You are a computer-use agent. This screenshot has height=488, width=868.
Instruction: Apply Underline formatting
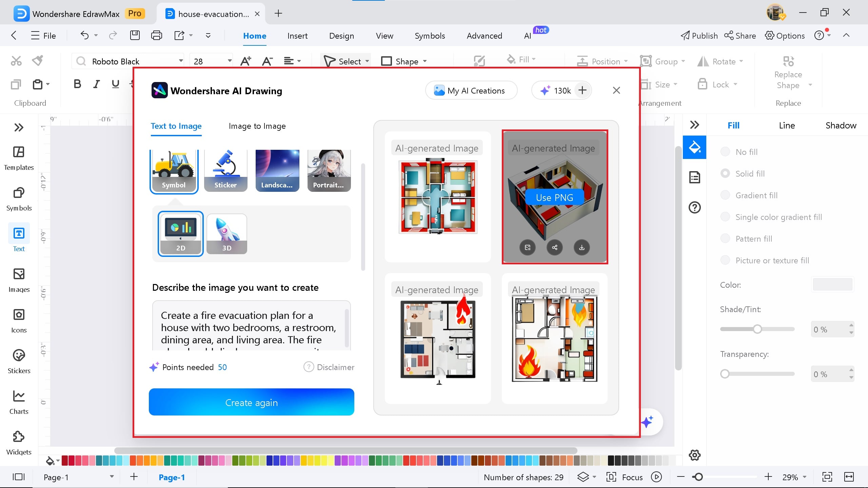coord(116,84)
